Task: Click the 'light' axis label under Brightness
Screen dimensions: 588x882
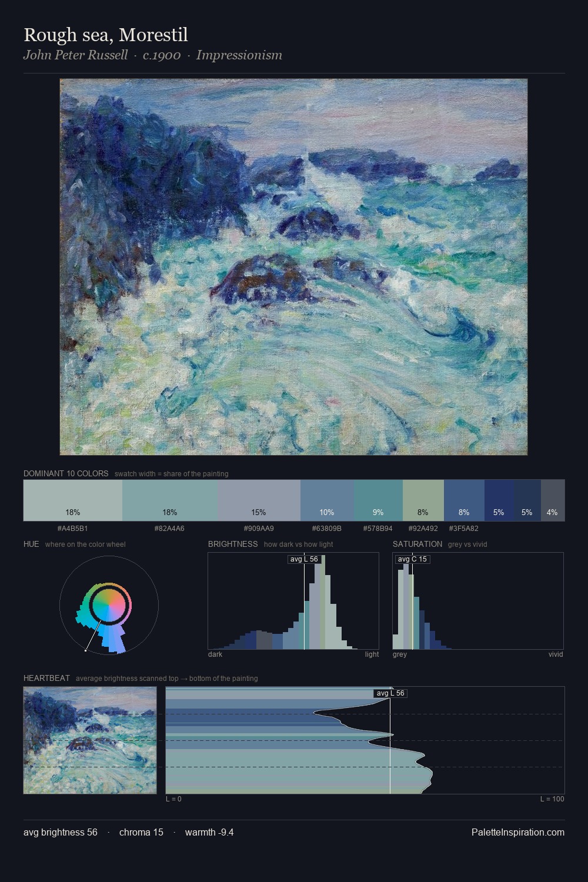Action: point(372,654)
